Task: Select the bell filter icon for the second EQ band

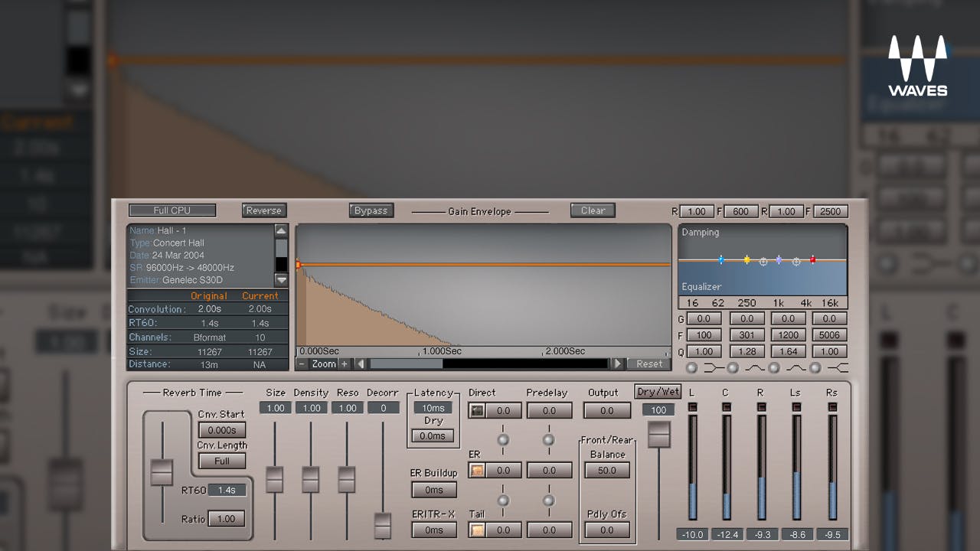Action: click(753, 369)
